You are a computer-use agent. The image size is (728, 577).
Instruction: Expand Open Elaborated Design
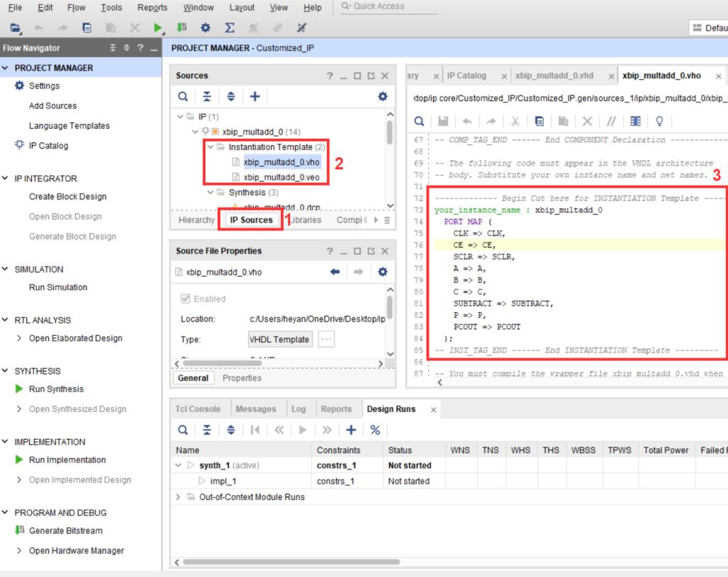(x=19, y=338)
